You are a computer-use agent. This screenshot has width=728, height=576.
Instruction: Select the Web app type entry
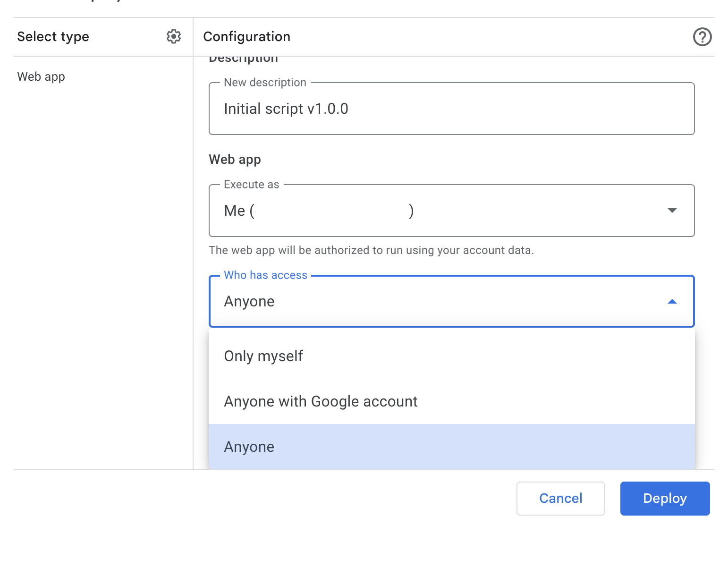pos(41,76)
